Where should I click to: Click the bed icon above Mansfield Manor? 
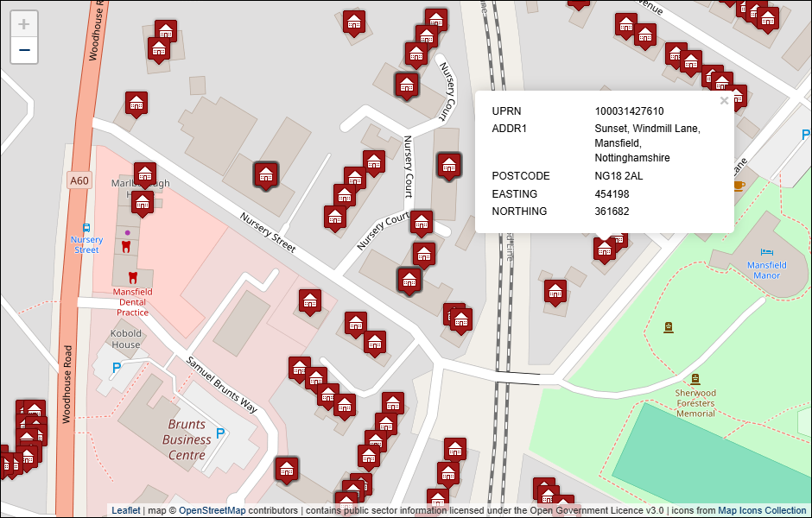coord(766,251)
